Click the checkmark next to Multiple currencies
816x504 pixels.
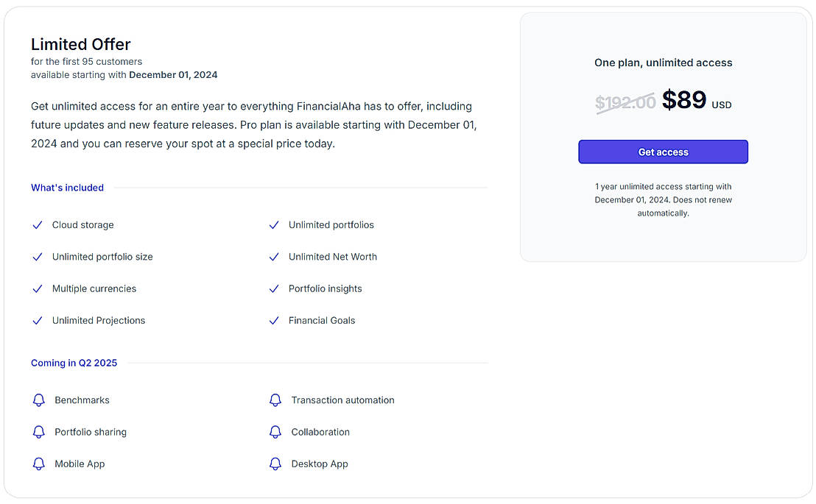38,288
